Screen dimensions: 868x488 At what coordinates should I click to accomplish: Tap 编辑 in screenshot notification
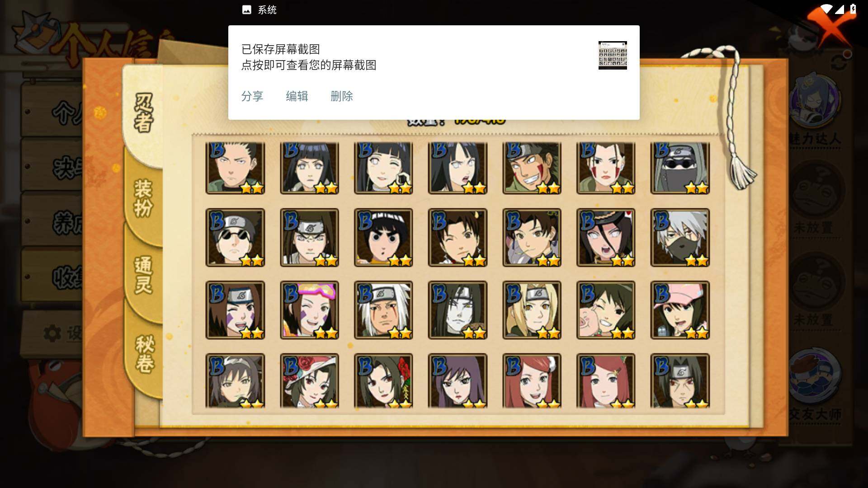coord(297,96)
